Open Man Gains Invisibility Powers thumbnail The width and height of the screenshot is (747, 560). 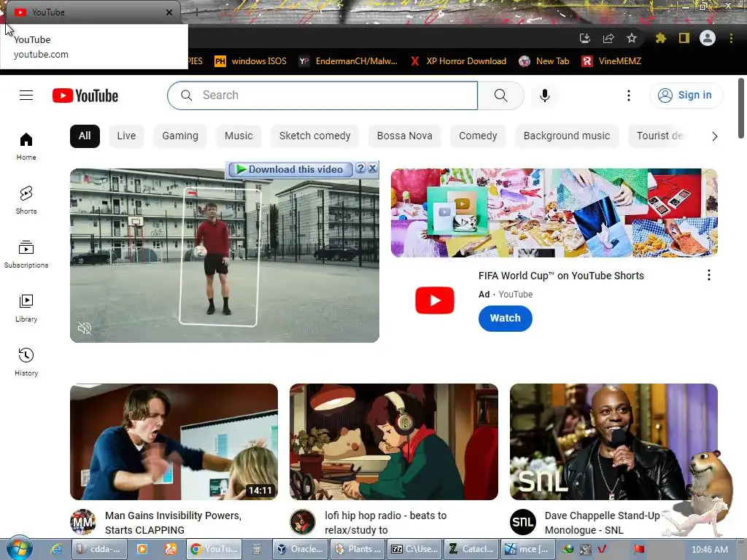click(x=174, y=442)
